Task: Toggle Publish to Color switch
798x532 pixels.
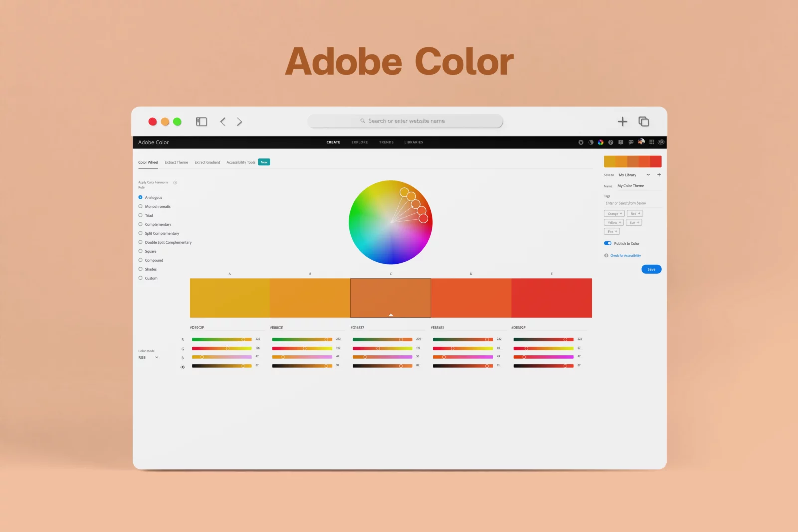Action: point(608,243)
